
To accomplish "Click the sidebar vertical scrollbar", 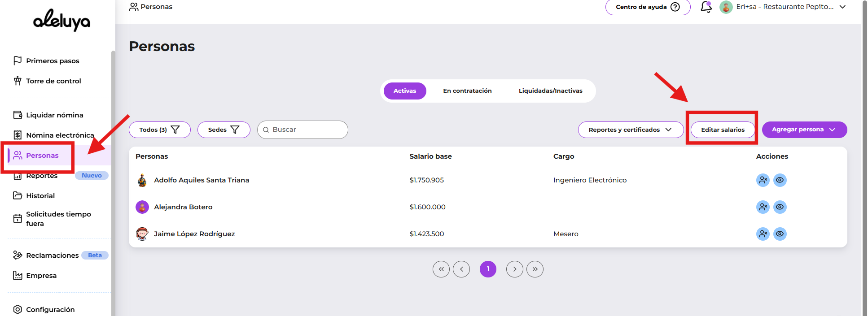I will click(x=113, y=179).
